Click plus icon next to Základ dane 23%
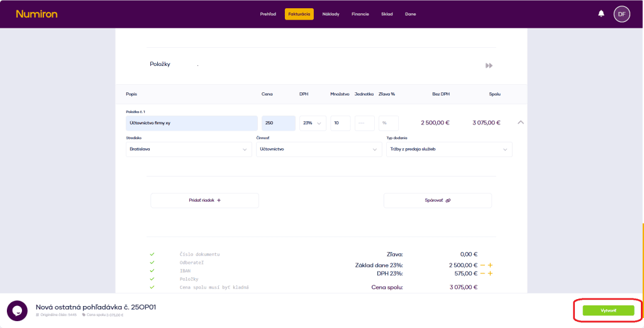The image size is (644, 328). [490, 265]
